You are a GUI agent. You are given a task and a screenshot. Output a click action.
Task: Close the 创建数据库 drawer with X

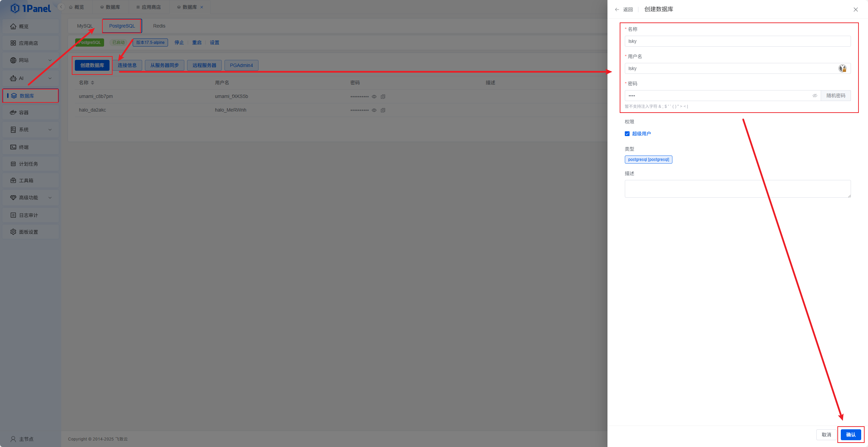[x=856, y=10]
